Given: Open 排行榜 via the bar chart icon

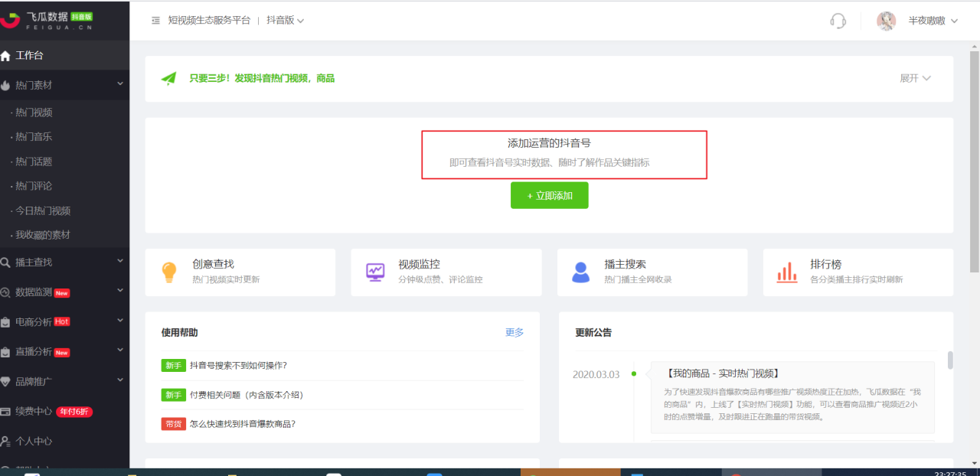Looking at the screenshot, I should point(787,272).
